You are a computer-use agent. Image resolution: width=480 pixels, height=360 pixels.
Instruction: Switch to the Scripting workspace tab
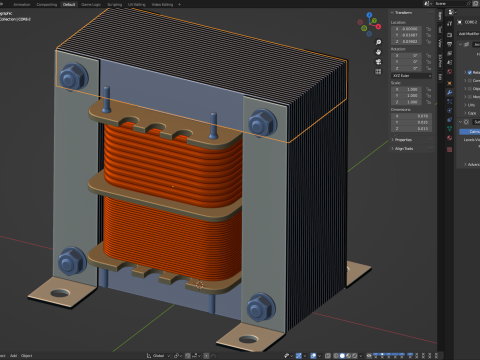coord(115,5)
